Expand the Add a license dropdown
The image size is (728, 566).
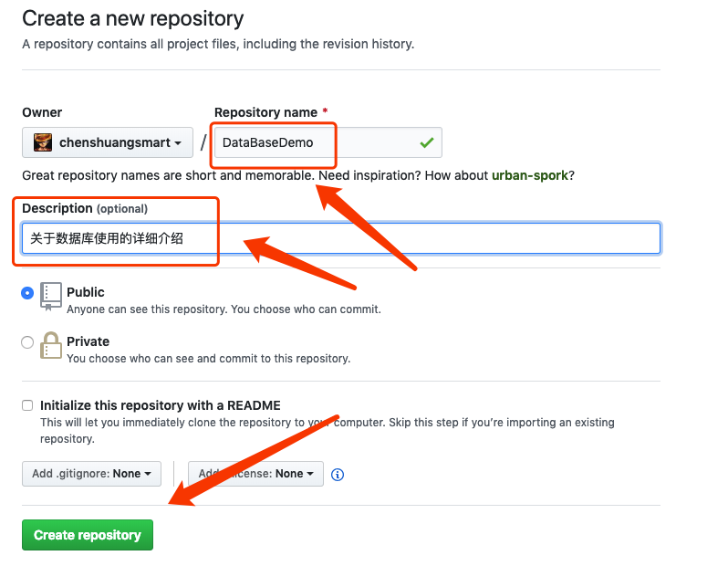click(x=255, y=474)
